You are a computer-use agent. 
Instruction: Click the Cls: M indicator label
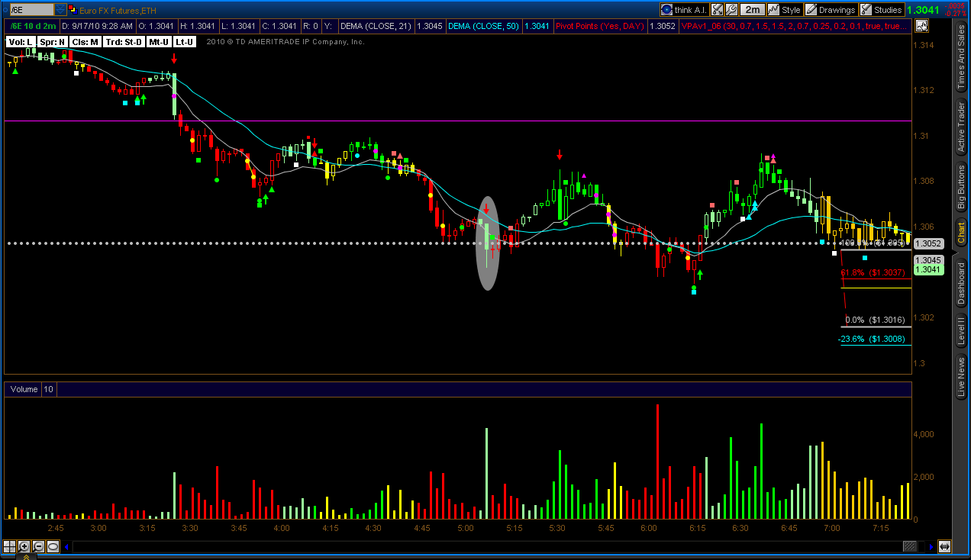tap(84, 41)
